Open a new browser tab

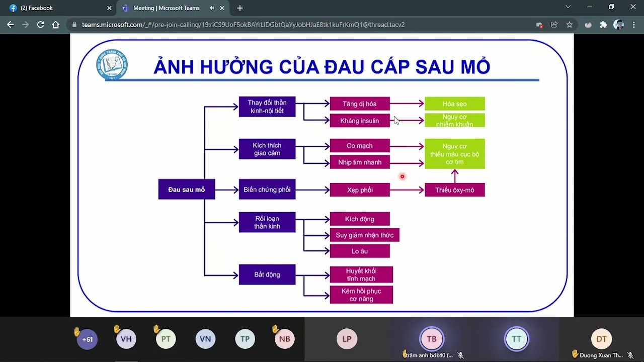(x=240, y=8)
